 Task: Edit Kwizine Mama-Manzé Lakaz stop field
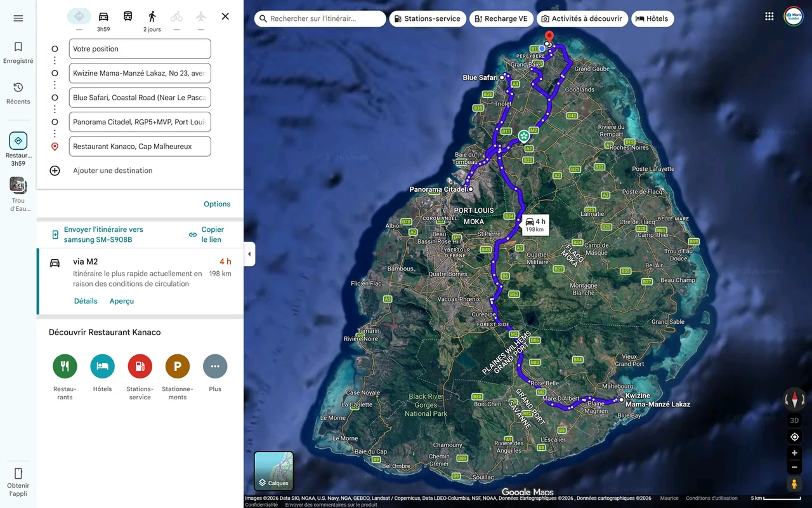tap(140, 73)
